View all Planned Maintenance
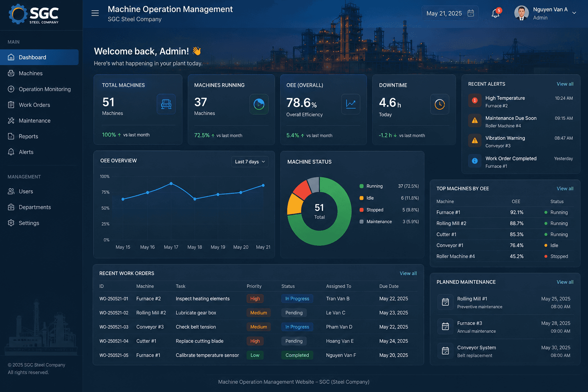This screenshot has height=392, width=588. click(565, 282)
